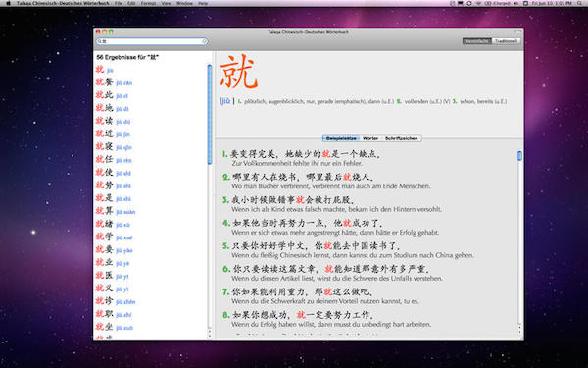Select the result 就算 jiù suàn
This screenshot has width=588, height=368.
pos(115,211)
